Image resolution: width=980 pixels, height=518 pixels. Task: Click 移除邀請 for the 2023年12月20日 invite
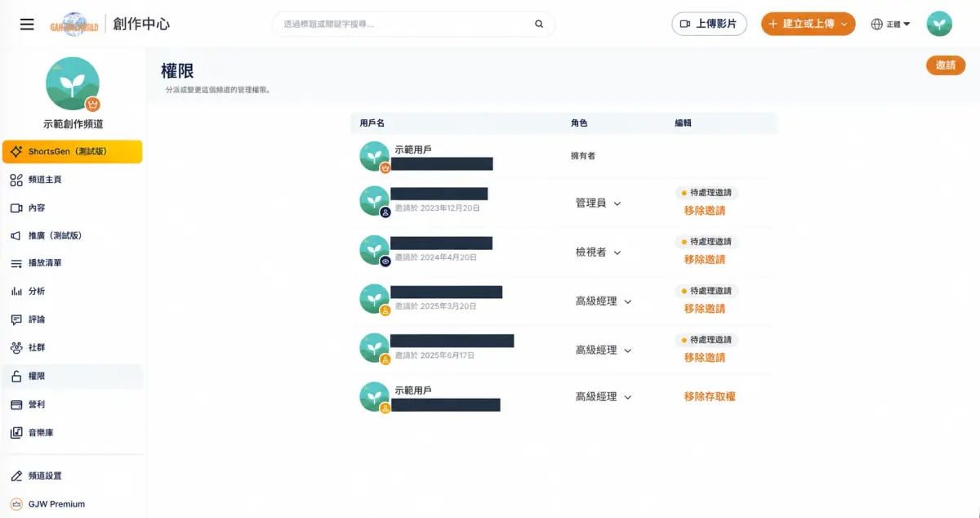(x=705, y=210)
